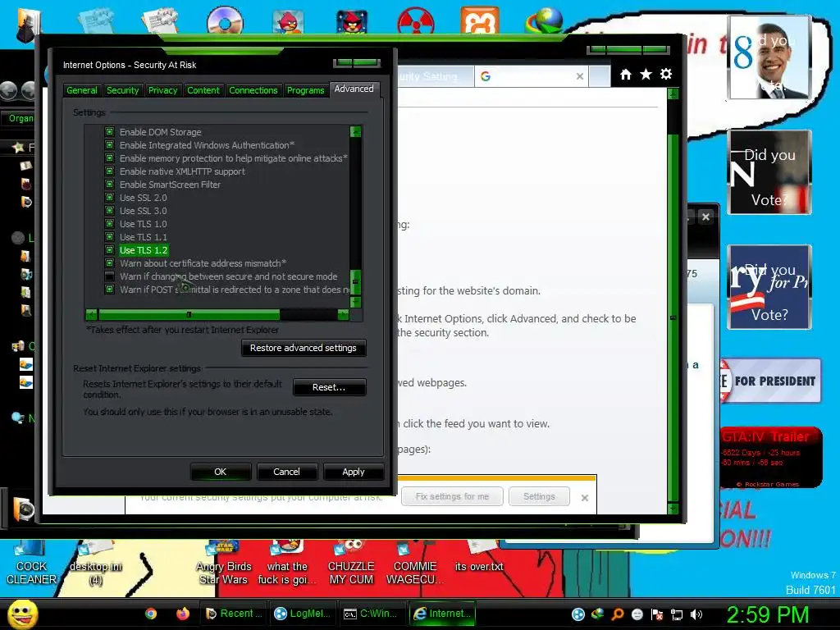Open the LogMeIn taskbar item
Viewport: 840px width, 630px height.
302,614
